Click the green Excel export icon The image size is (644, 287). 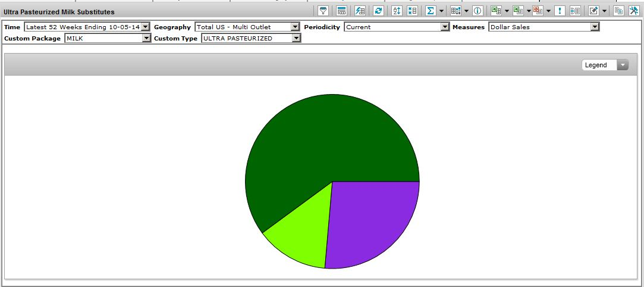pos(495,11)
